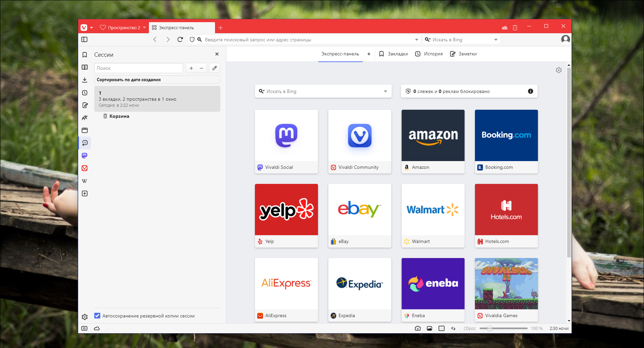Open the Заметки start page tab

pyautogui.click(x=463, y=54)
